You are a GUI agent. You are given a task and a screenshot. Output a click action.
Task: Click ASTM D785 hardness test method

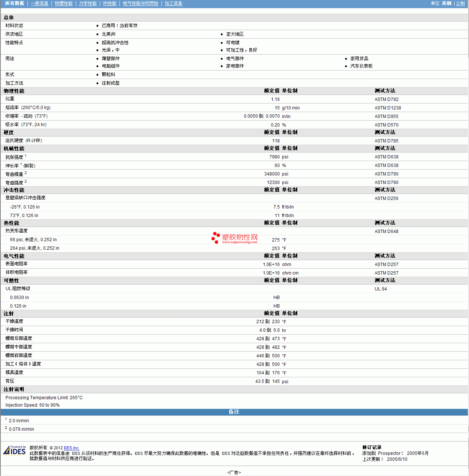pos(386,141)
